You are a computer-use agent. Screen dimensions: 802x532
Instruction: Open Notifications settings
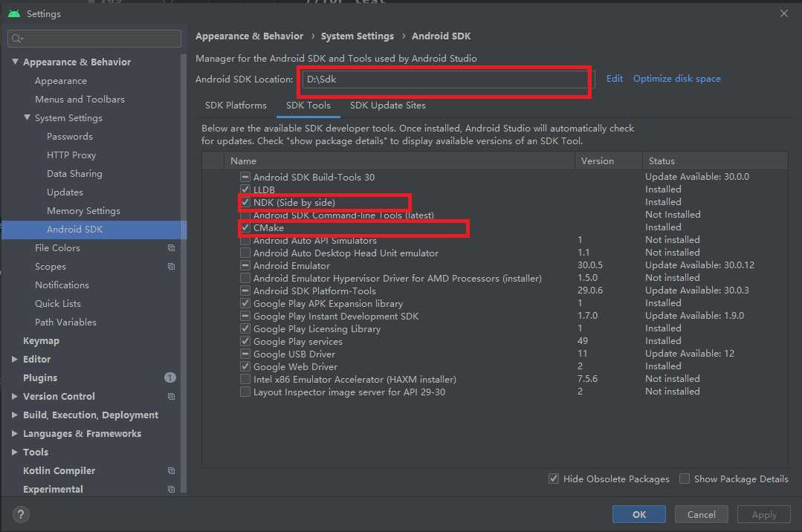(x=62, y=285)
